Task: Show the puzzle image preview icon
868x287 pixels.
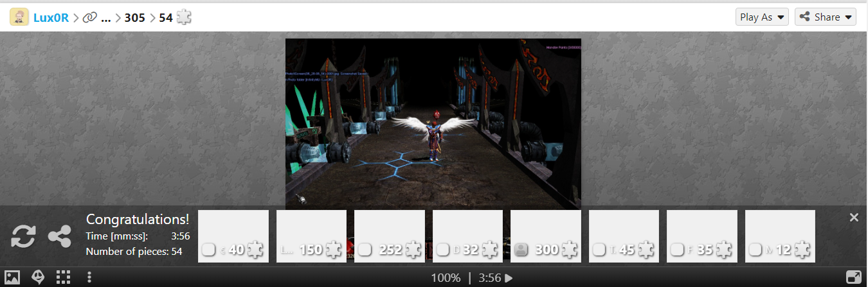Action: [x=13, y=277]
